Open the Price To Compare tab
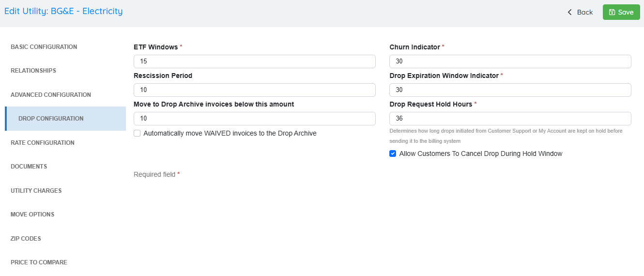Image resolution: width=644 pixels, height=276 pixels. 39,262
